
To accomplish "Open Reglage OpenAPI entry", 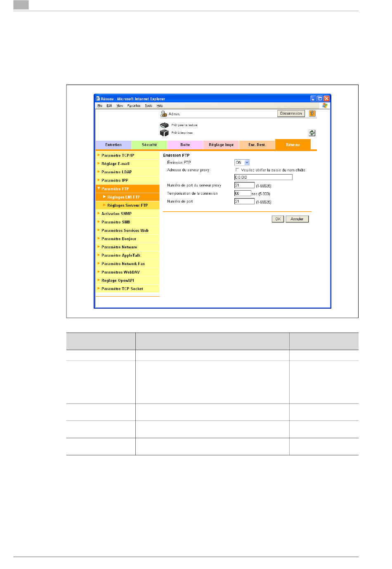I will click(128, 281).
